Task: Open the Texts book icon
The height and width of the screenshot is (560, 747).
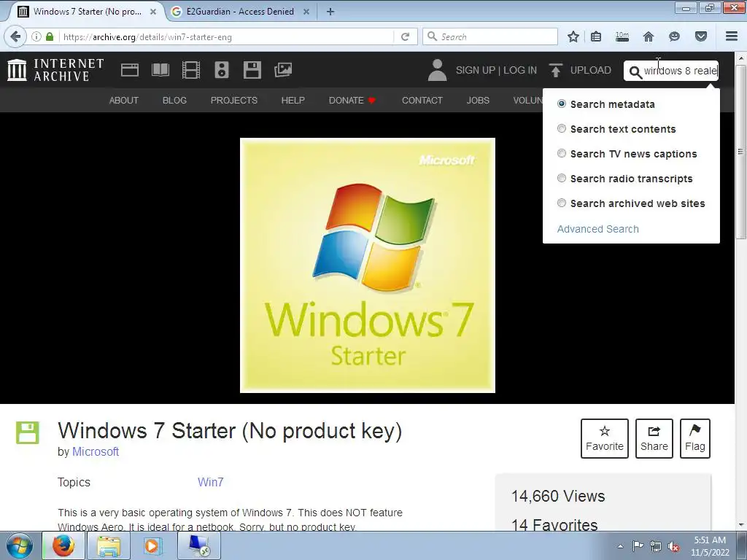Action: coord(160,70)
